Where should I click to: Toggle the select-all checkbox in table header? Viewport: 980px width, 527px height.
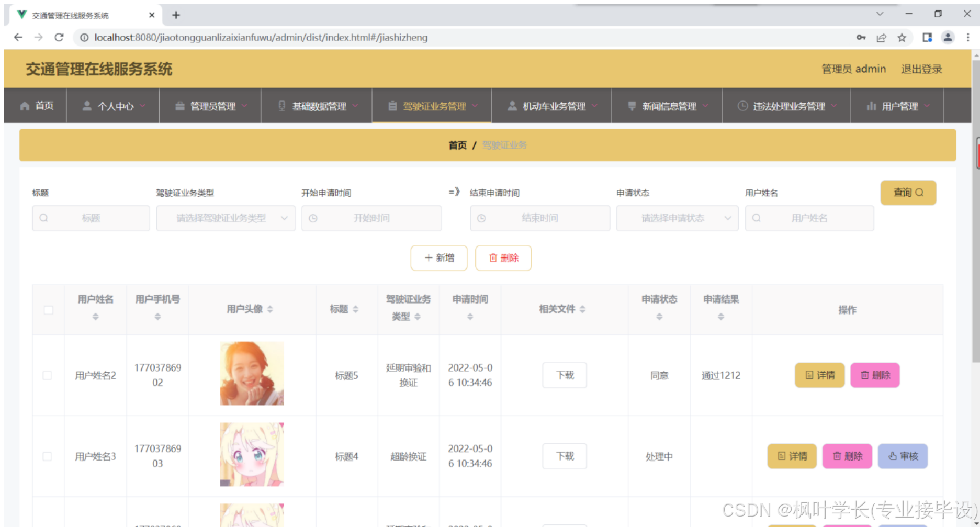coord(49,310)
